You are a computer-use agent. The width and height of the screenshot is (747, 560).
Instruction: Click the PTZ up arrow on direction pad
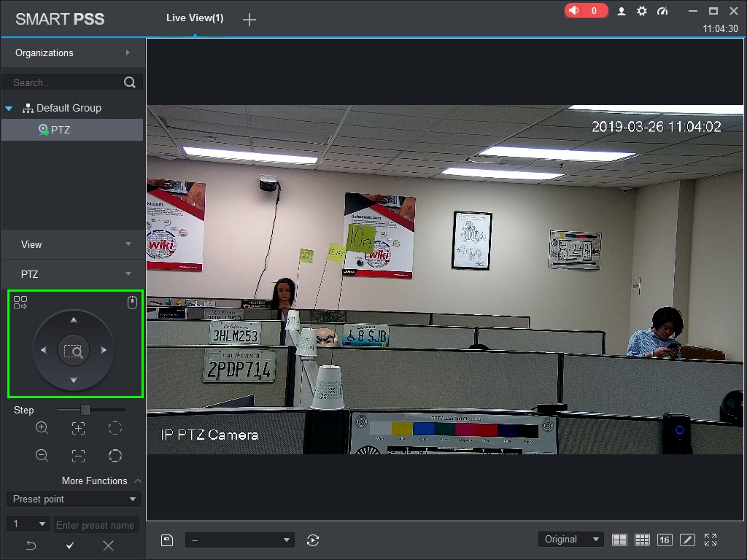pyautogui.click(x=73, y=320)
